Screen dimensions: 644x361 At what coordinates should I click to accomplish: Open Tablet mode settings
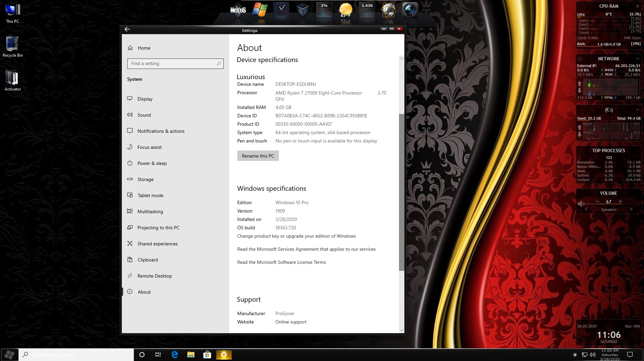point(176,195)
